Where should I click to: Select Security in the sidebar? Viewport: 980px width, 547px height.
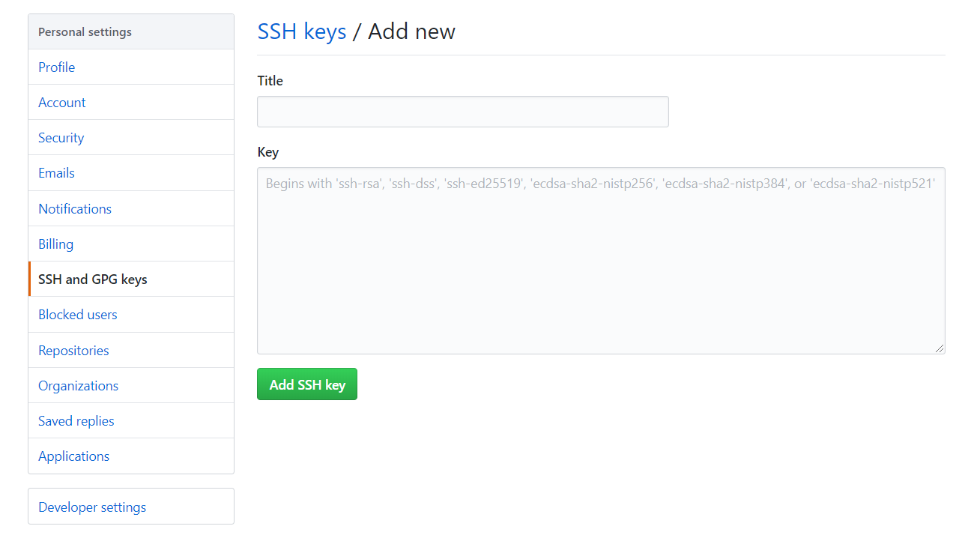click(x=61, y=138)
